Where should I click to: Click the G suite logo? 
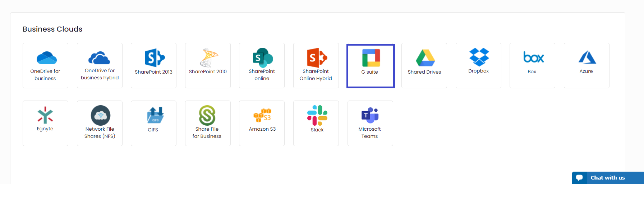371,58
